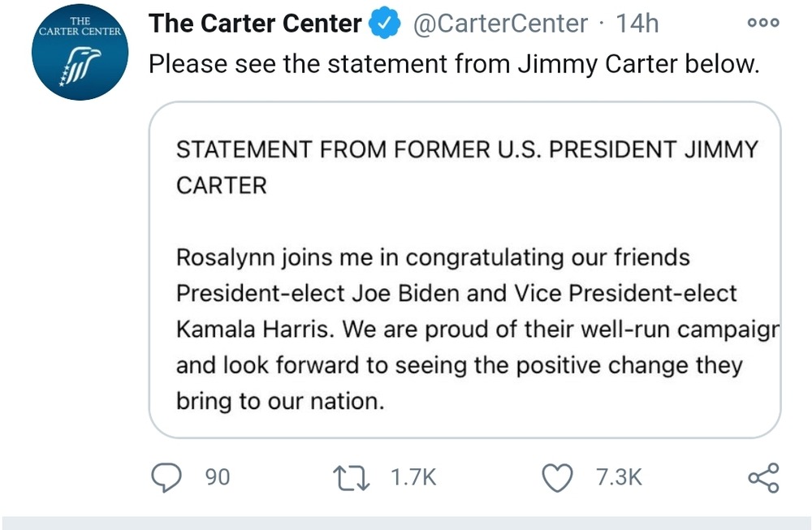Open the tweet via the 14h timestamp

pyautogui.click(x=637, y=24)
